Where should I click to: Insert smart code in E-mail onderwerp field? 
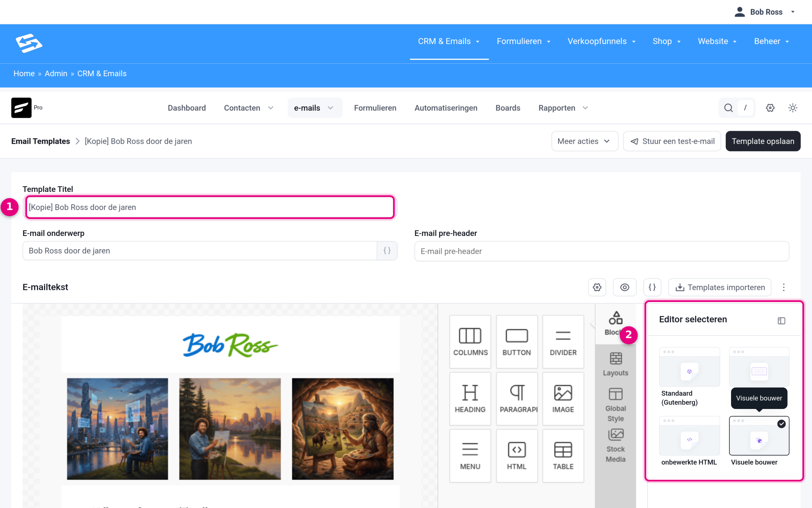(387, 251)
